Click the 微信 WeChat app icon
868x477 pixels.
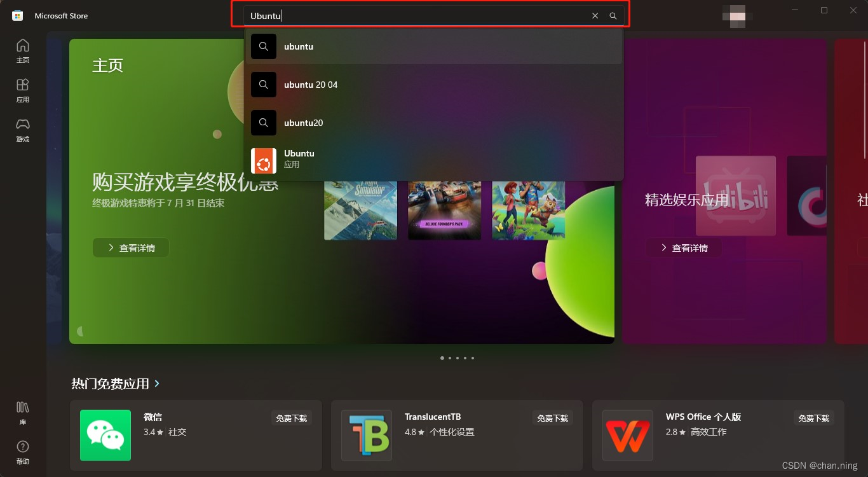(x=105, y=435)
